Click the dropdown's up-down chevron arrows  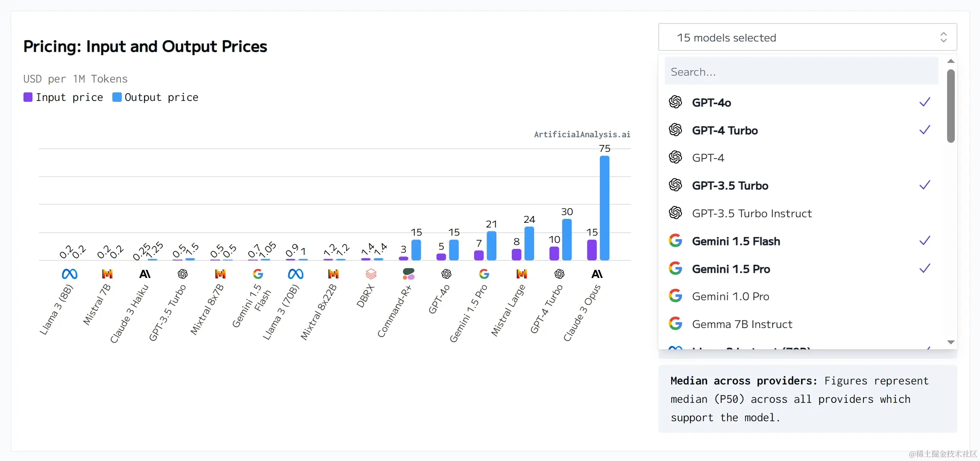tap(944, 37)
